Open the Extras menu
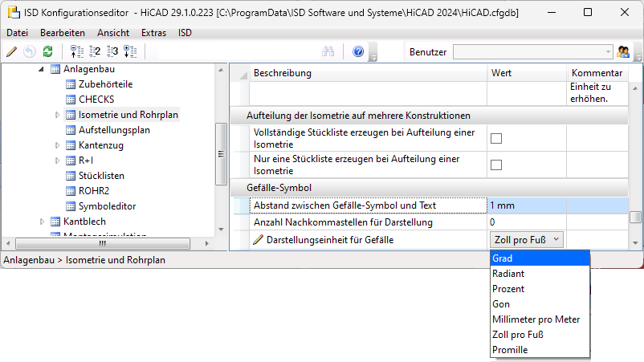The width and height of the screenshot is (644, 362). tap(153, 33)
